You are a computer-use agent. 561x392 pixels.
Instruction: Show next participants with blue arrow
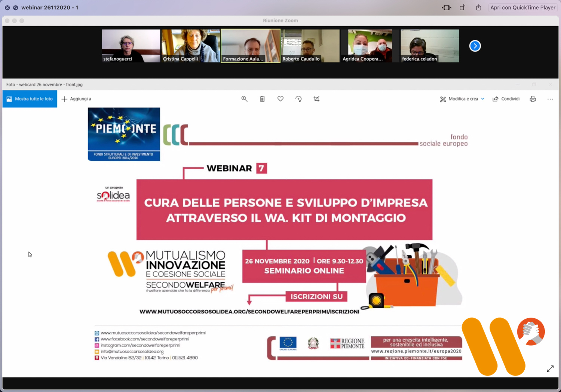[475, 46]
